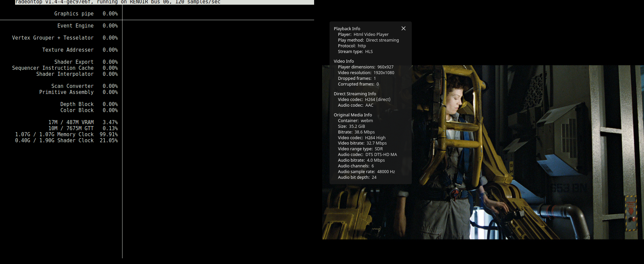The image size is (644, 264).
Task: Select the Sequencer Instruction Cache label
Action: point(53,68)
